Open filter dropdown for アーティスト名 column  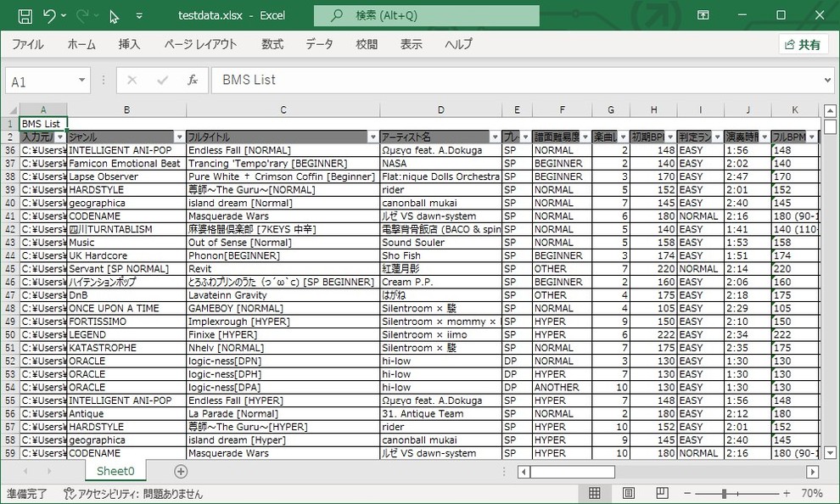click(495, 137)
